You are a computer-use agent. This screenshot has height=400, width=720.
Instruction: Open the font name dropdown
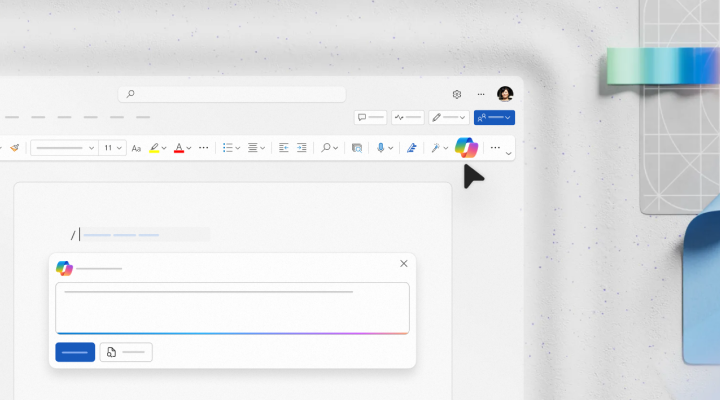tap(63, 148)
